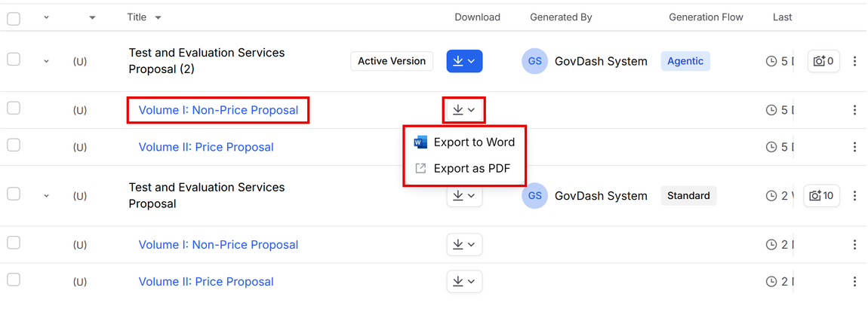868x309 pixels.
Task: Tick the select-all checkbox in table header
Action: pos(14,18)
